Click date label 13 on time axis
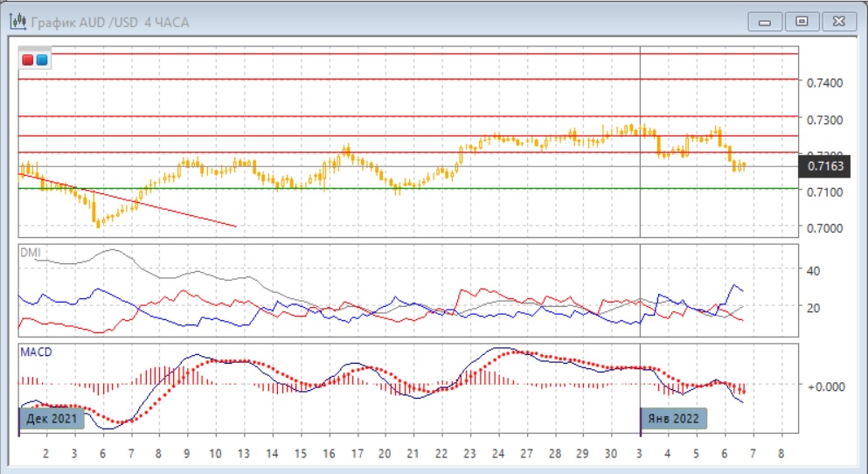Image resolution: width=868 pixels, height=474 pixels. [244, 454]
